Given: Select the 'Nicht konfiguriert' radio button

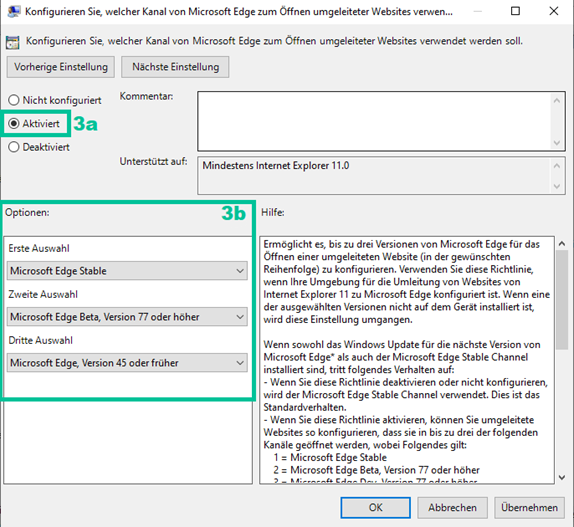Looking at the screenshot, I should (x=14, y=100).
